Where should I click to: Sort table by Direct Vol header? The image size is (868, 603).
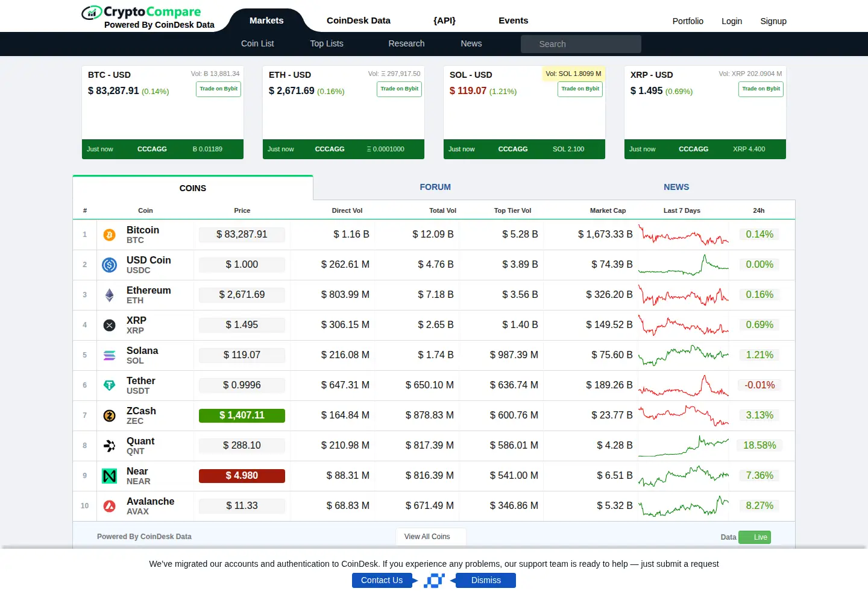tap(347, 210)
